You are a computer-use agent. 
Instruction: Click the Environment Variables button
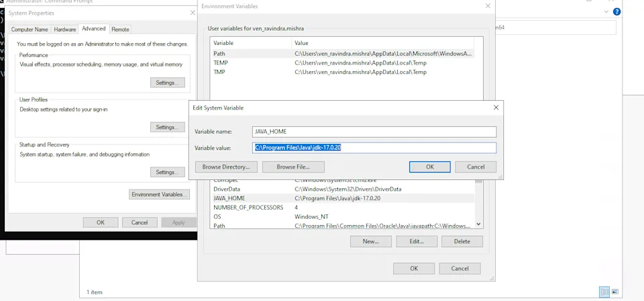pyautogui.click(x=160, y=194)
